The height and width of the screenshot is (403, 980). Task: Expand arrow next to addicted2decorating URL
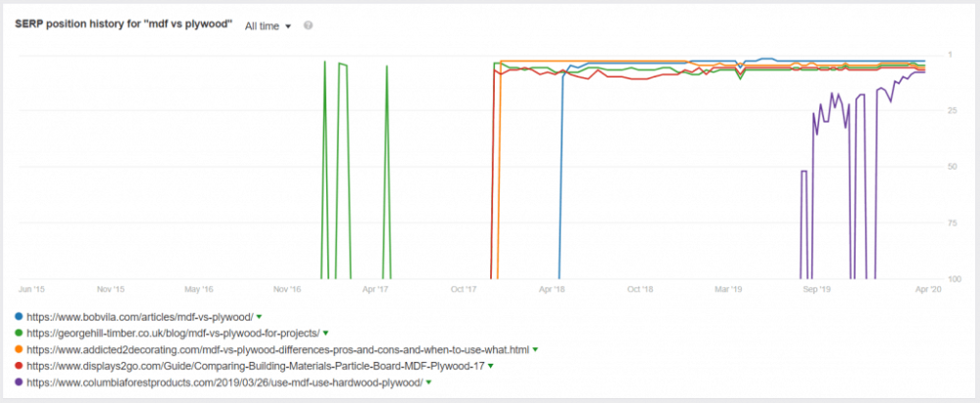click(x=536, y=349)
